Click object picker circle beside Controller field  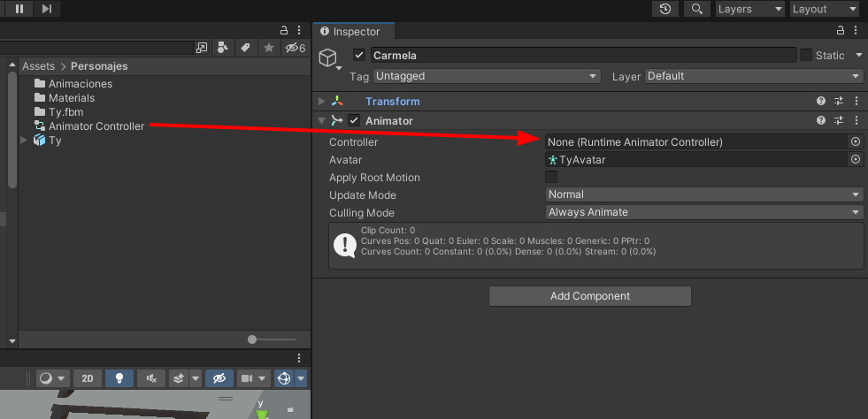coord(855,141)
